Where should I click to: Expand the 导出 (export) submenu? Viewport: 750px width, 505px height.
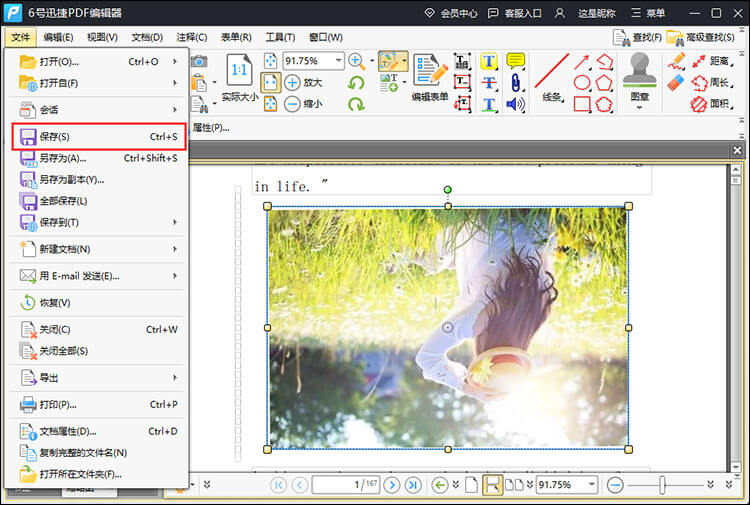(x=98, y=377)
